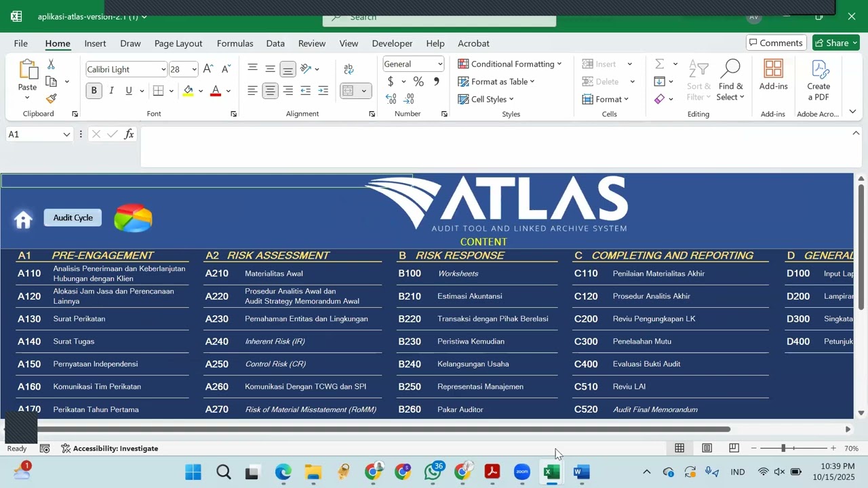The image size is (868, 488).
Task: Toggle Align Right
Action: [288, 91]
